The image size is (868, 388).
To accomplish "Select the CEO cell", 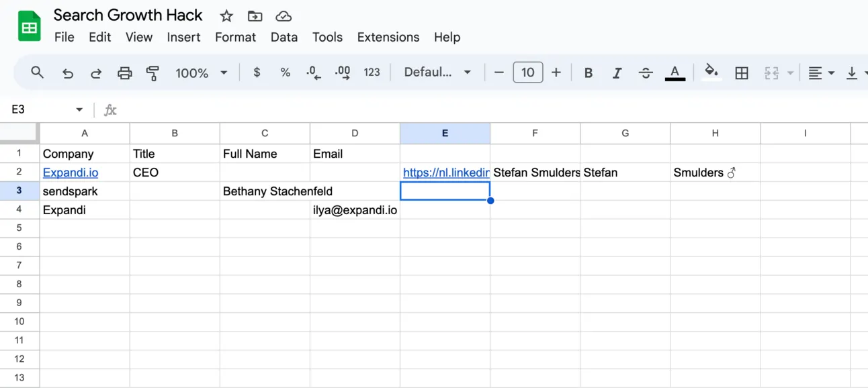I will (x=175, y=173).
